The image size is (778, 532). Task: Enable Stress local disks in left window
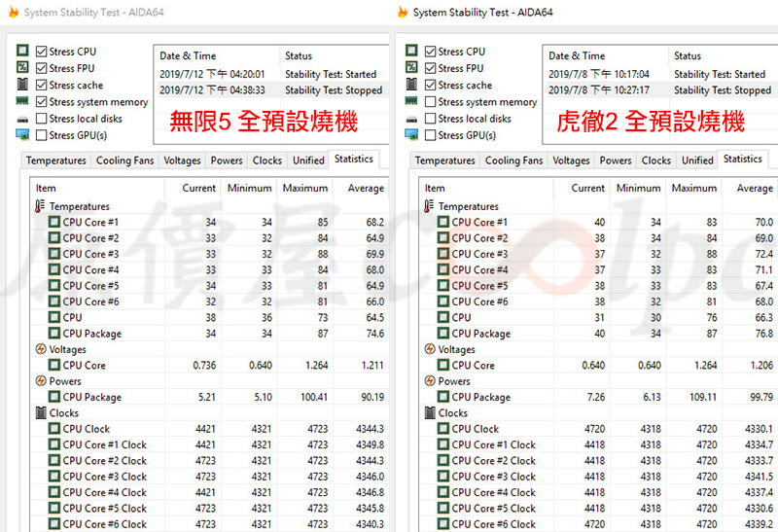point(41,119)
